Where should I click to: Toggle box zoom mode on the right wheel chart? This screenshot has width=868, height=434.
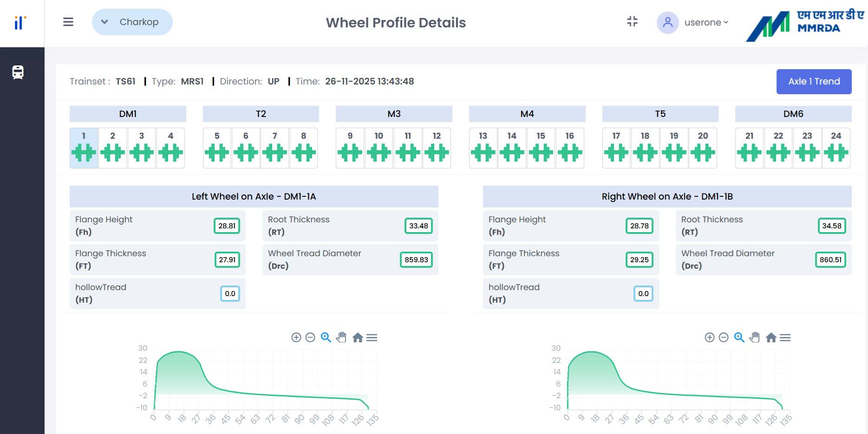click(738, 337)
